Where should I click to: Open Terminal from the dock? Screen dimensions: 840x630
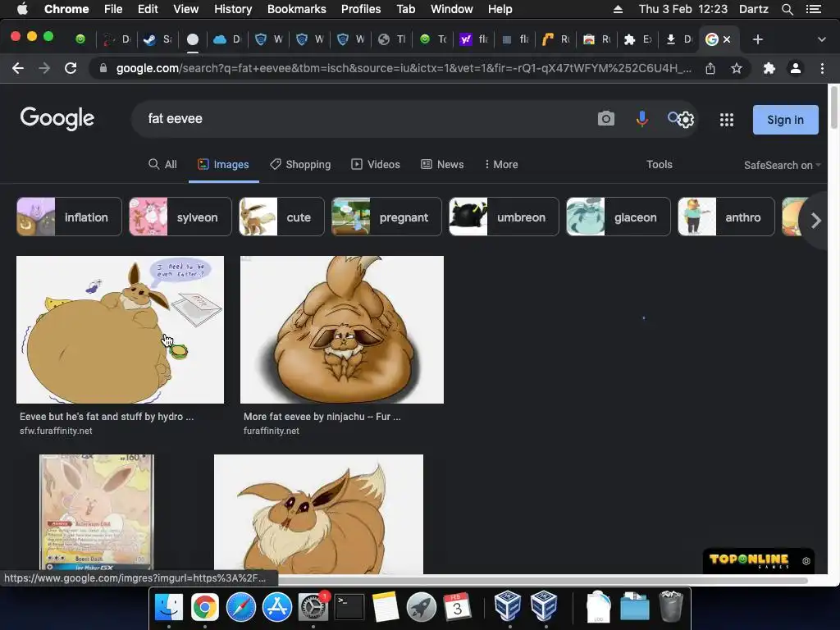tap(349, 607)
